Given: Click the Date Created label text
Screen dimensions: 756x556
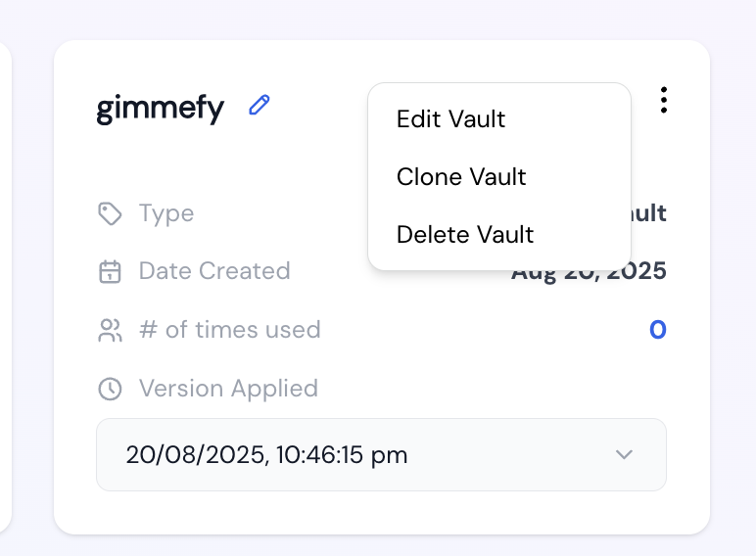Looking at the screenshot, I should [214, 271].
